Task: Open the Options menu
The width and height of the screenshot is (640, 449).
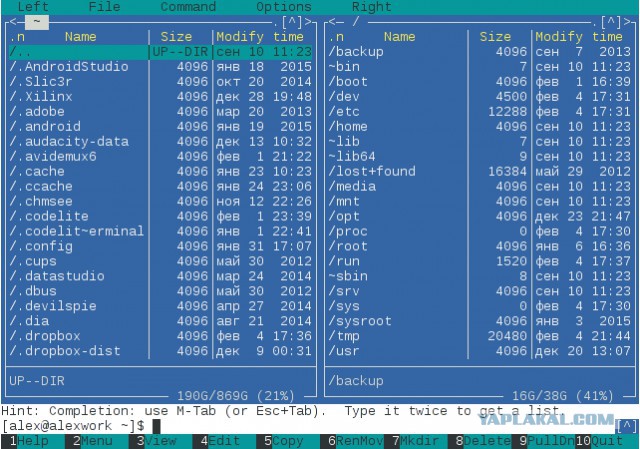Action: coord(284,7)
